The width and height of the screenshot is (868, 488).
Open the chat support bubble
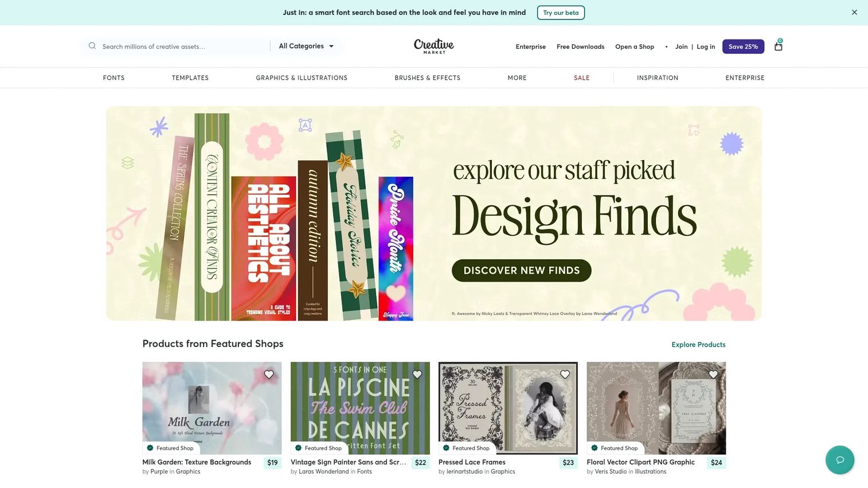pos(840,460)
